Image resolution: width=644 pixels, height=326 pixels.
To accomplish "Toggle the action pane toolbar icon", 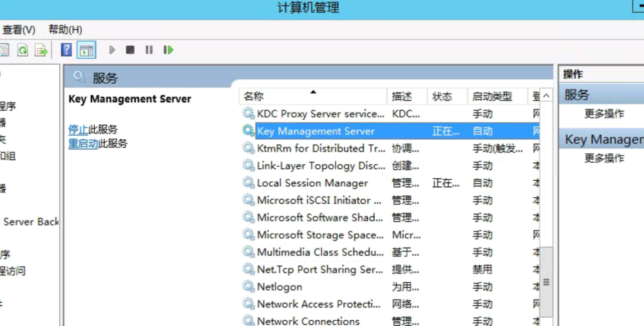I will point(86,50).
